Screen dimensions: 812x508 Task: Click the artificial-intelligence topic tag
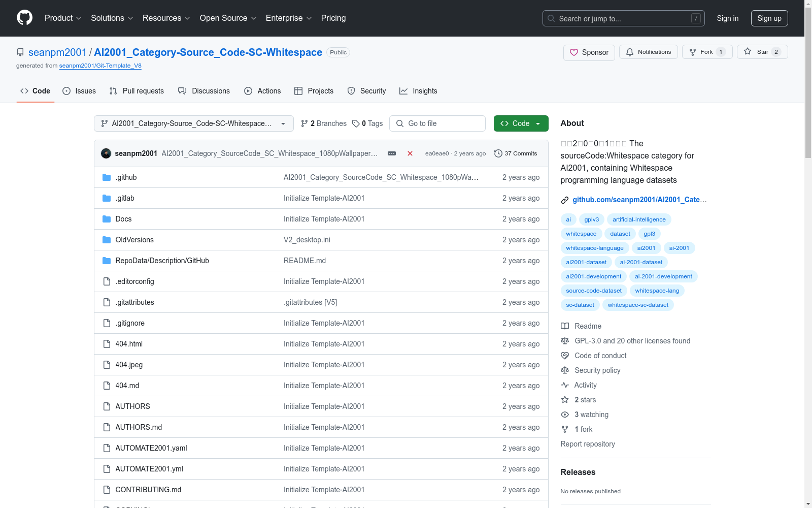pyautogui.click(x=639, y=219)
